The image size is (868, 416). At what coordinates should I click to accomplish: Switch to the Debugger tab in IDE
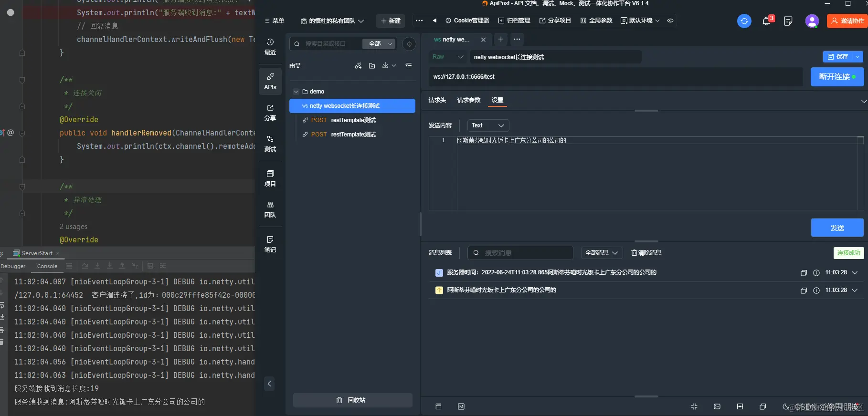(13, 266)
